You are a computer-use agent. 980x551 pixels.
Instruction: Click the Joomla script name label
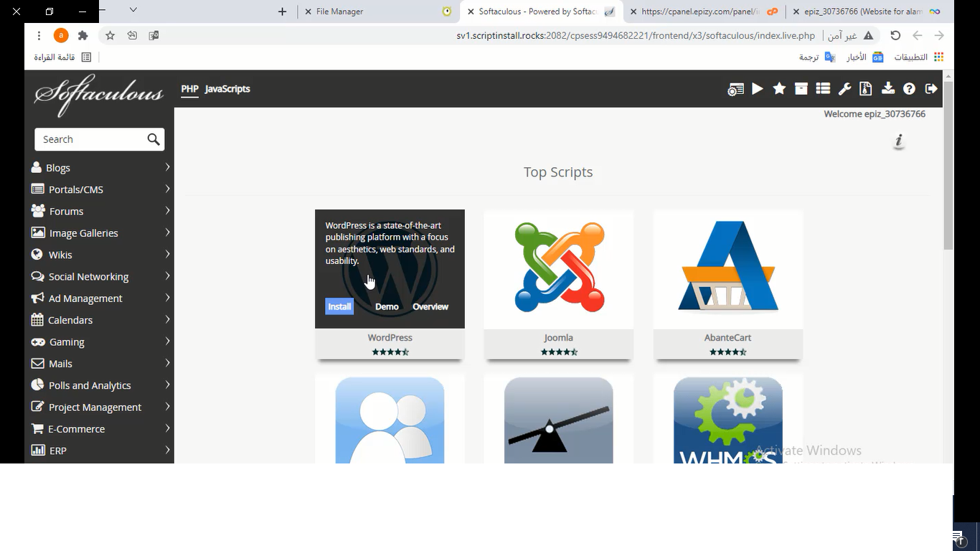[x=558, y=337]
